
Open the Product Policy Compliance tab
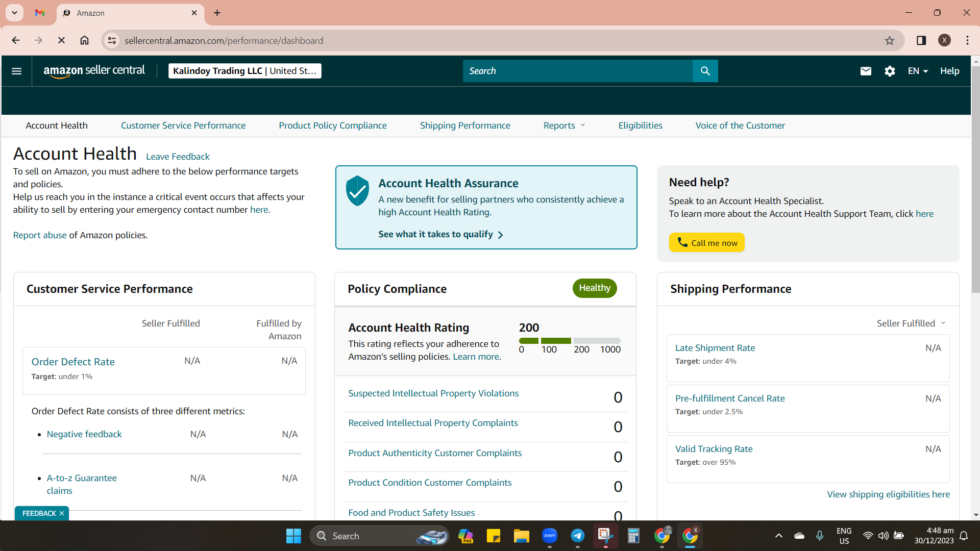point(333,126)
